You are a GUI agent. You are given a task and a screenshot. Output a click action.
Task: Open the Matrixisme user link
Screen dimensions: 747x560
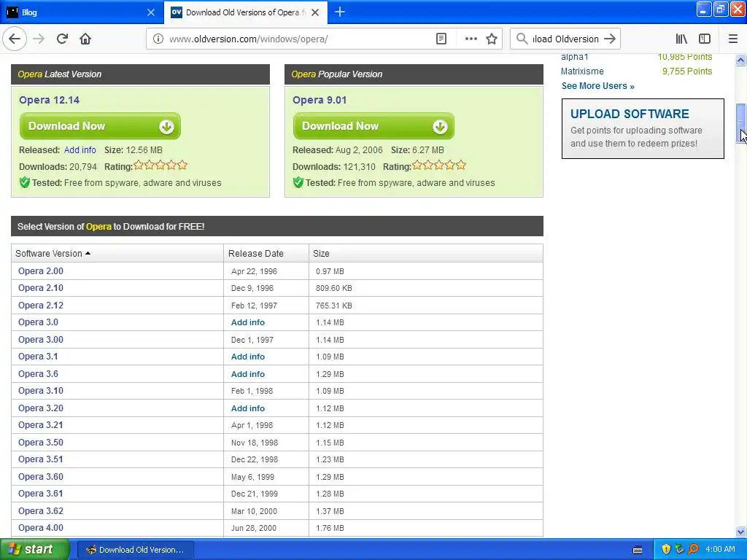(x=582, y=71)
